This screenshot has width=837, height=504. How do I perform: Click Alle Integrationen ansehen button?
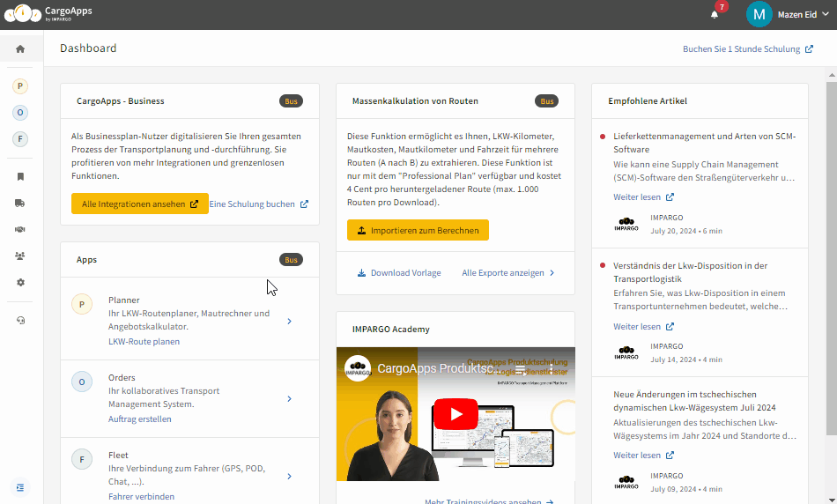click(140, 204)
